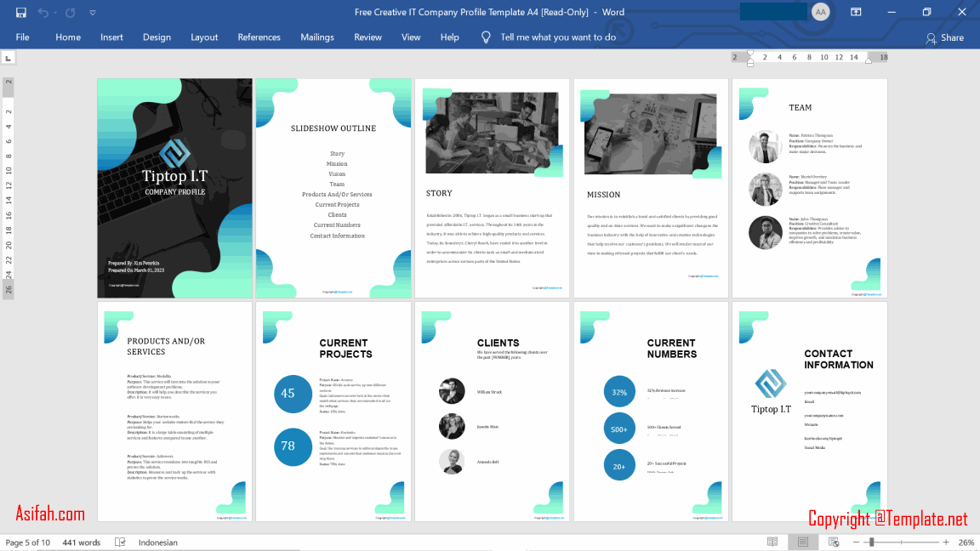Open Customize Quick Access Toolbar dropdown
This screenshot has width=980, height=551.
click(x=93, y=13)
